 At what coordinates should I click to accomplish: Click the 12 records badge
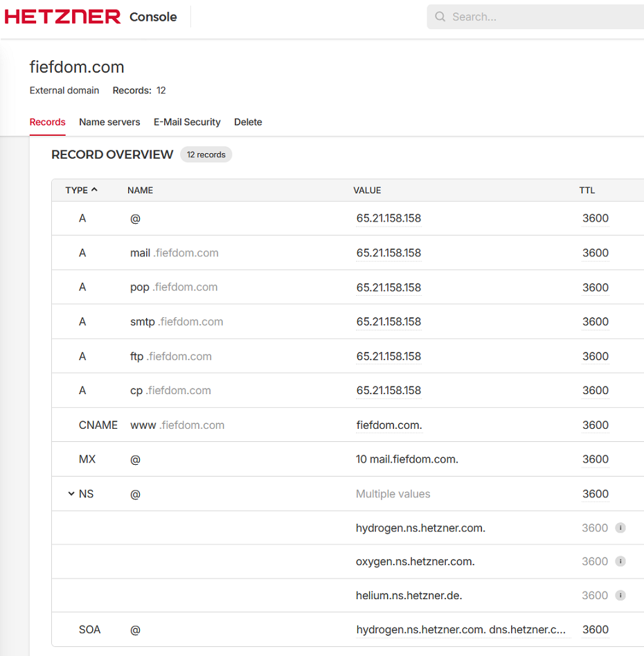(x=206, y=154)
